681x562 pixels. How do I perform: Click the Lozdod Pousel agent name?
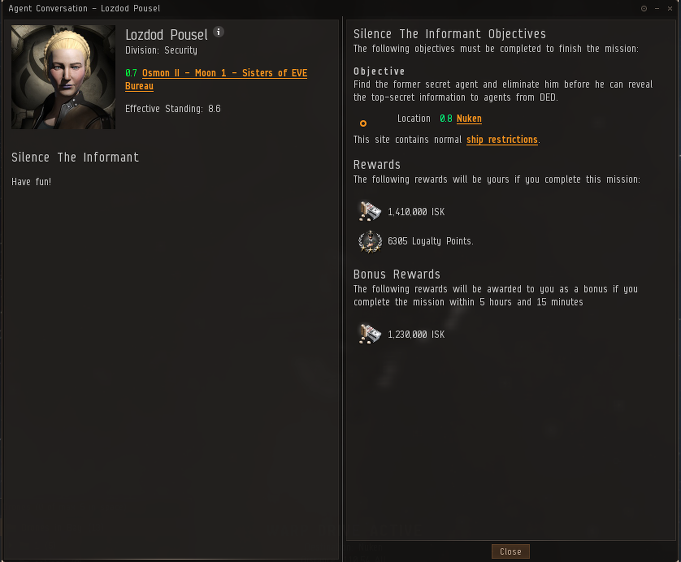pyautogui.click(x=166, y=35)
